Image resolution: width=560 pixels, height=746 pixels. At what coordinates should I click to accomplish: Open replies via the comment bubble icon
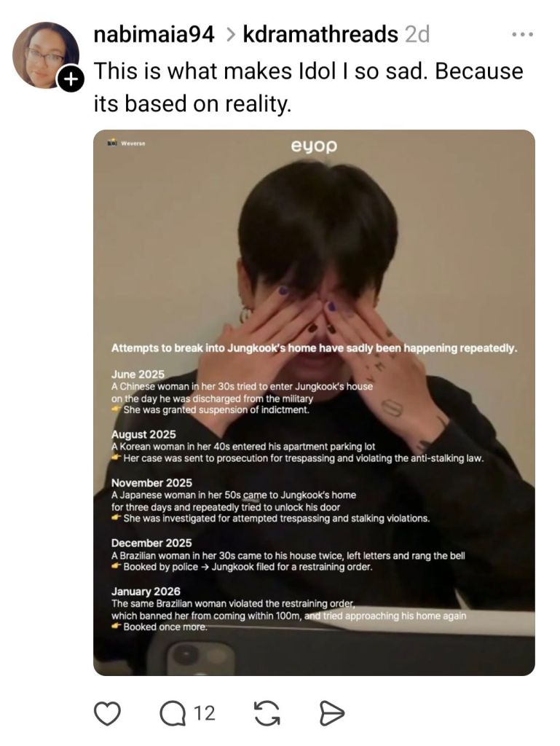[173, 713]
